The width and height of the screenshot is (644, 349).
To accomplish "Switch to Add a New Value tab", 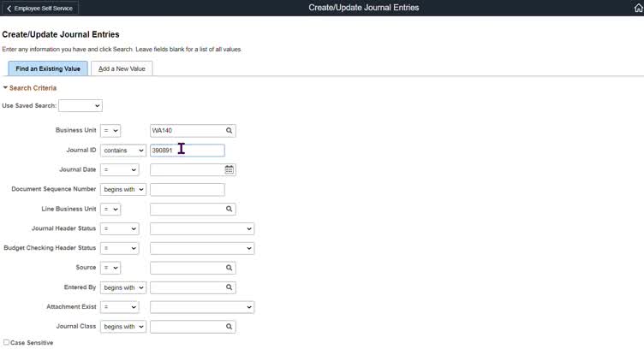I will 122,68.
